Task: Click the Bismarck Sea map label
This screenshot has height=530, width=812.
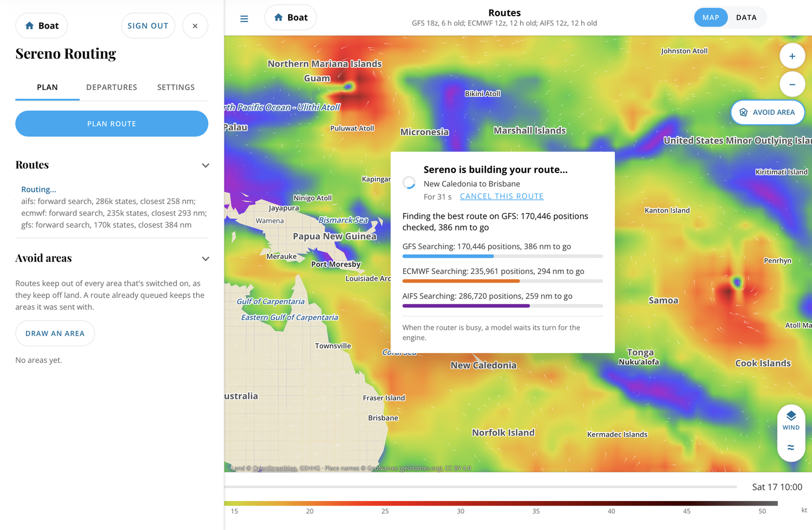Action: (x=343, y=220)
